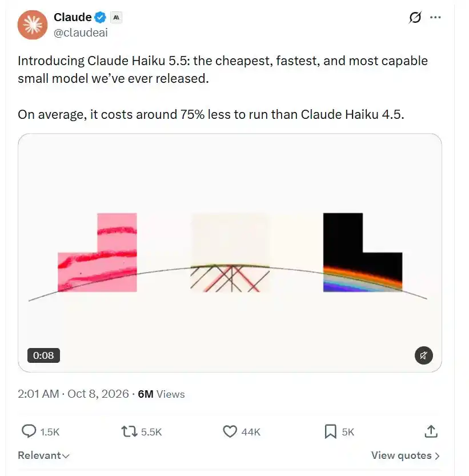Open the three-dot more options menu
Screen dimensions: 469x476
[435, 17]
